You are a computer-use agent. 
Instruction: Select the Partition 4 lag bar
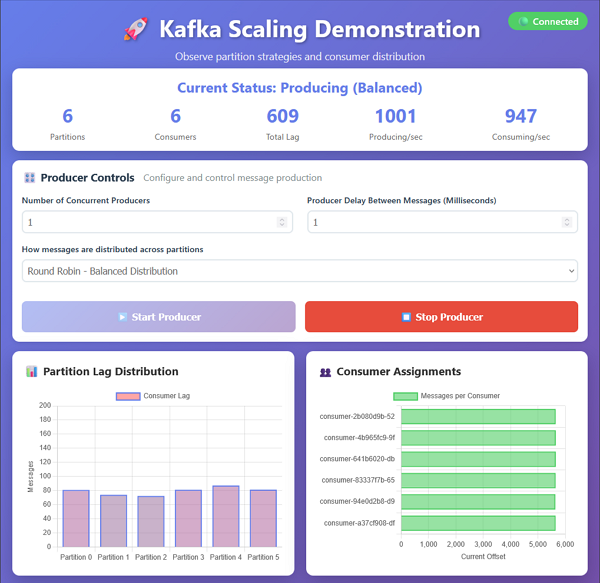(x=226, y=516)
